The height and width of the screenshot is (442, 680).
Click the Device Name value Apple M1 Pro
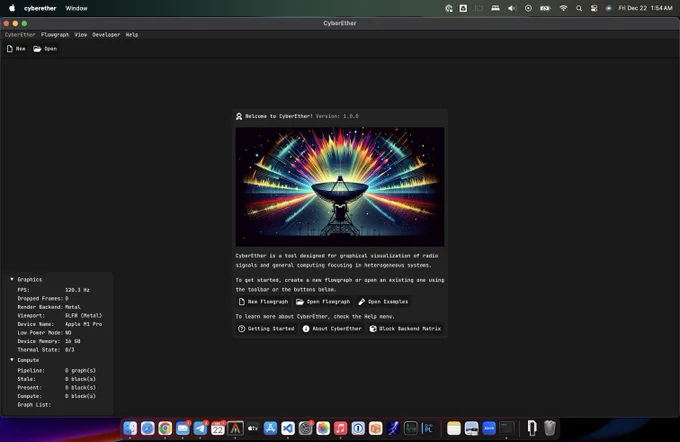(x=84, y=324)
